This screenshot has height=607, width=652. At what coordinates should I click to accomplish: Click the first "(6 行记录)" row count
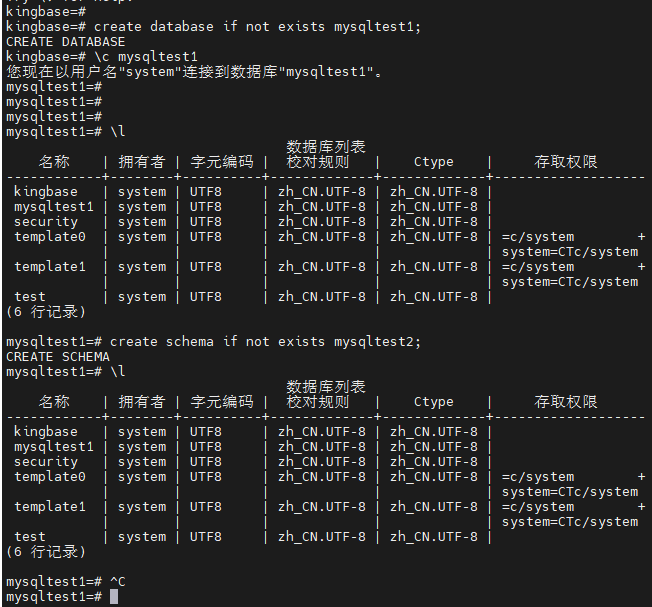[46, 312]
